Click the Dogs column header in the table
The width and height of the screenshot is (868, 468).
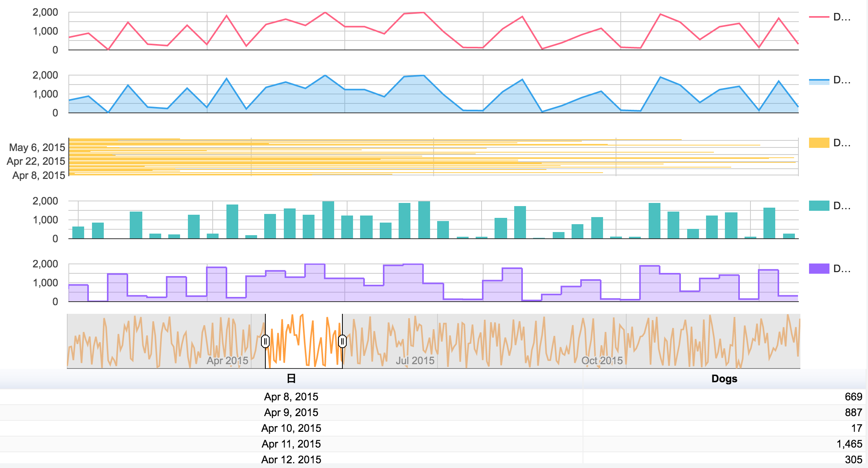point(725,379)
